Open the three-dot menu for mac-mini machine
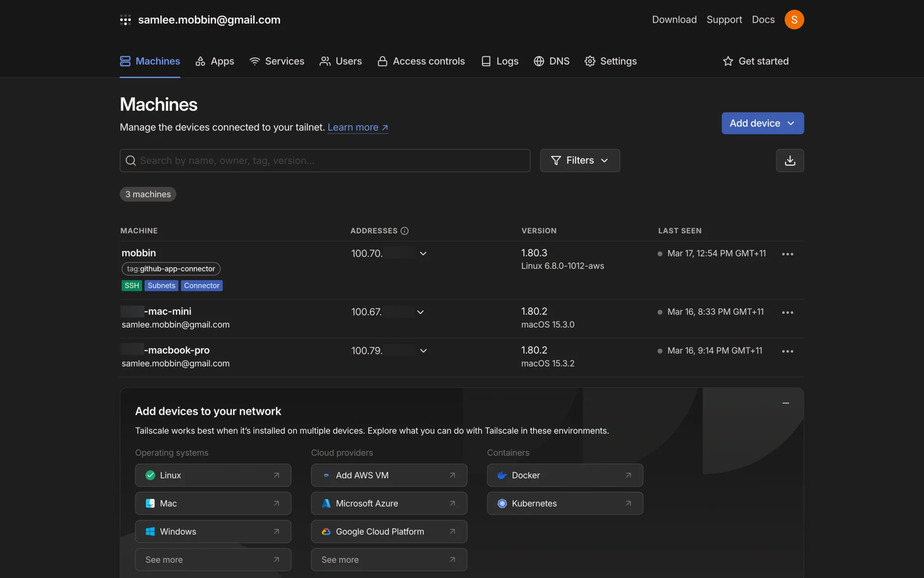Screen dimensions: 924x578 [x=787, y=313]
